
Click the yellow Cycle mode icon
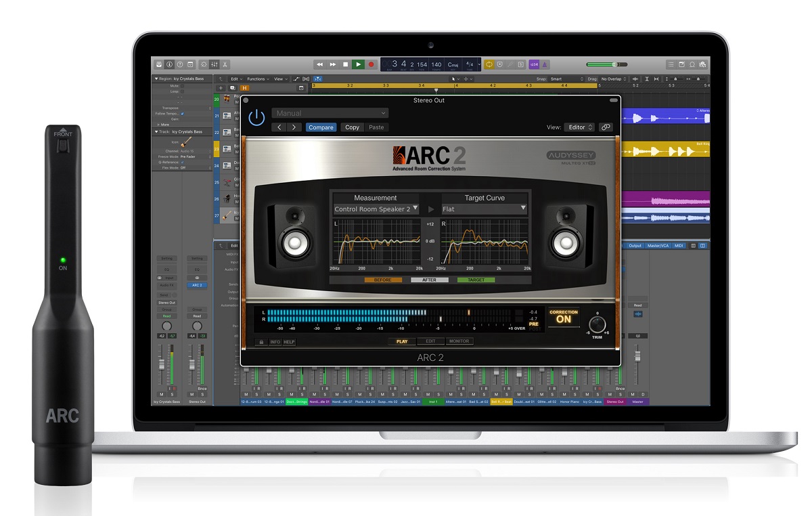tap(489, 64)
